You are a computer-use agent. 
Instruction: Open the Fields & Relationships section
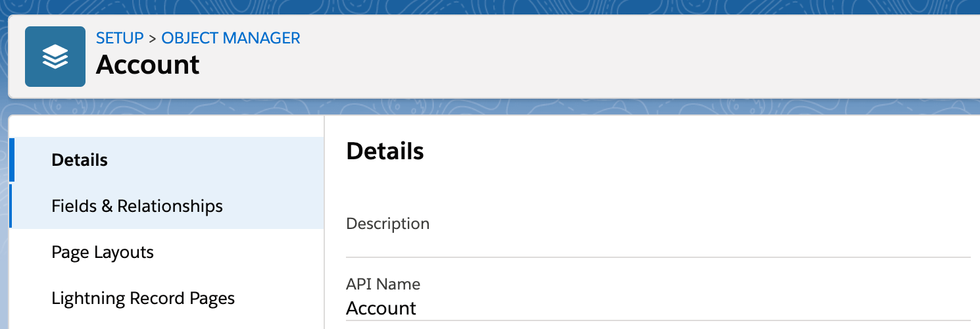coord(167,206)
